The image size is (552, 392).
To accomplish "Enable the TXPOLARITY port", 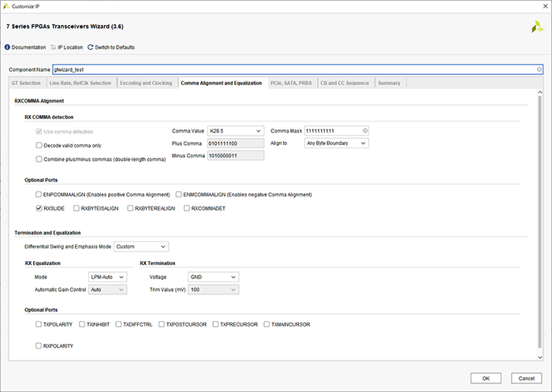I will tap(39, 324).
